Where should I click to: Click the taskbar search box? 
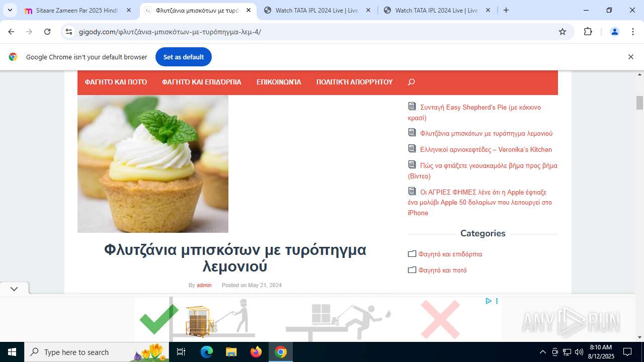(97, 352)
